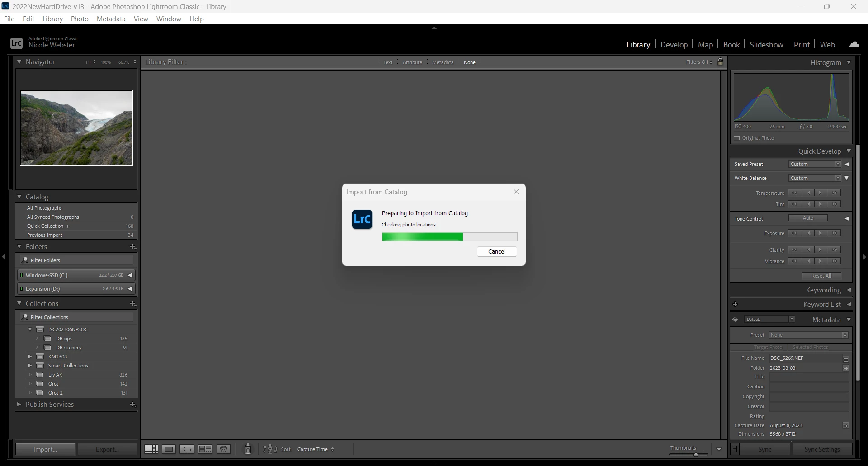The width and height of the screenshot is (868, 466).
Task: Open Metadata Preset None dropdown
Action: click(x=808, y=335)
